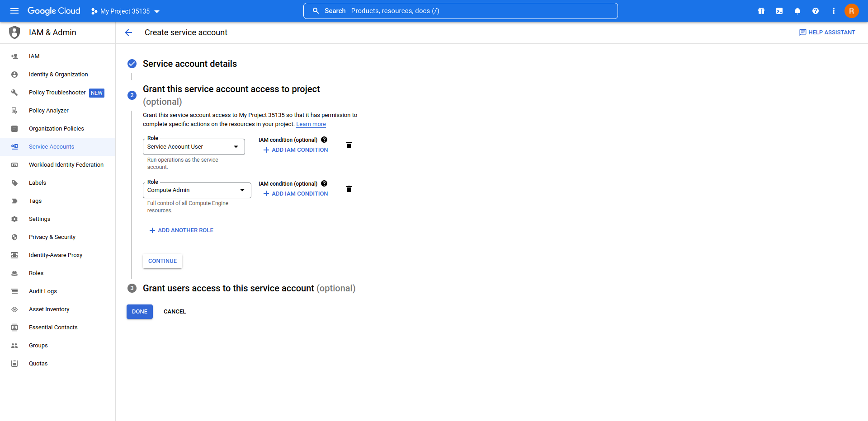This screenshot has width=868, height=421.
Task: Click the IAM condition help tooltip
Action: pyautogui.click(x=324, y=140)
